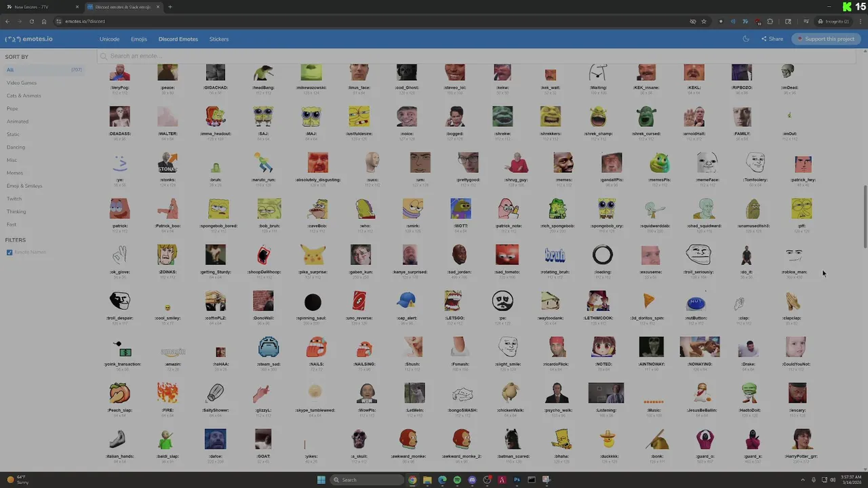Toggle the Emote Names checkbox
Image resolution: width=868 pixels, height=488 pixels.
point(9,252)
